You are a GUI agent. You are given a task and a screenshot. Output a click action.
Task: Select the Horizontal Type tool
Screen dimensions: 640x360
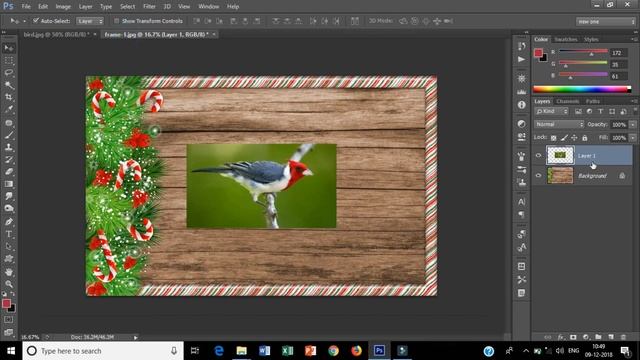pyautogui.click(x=9, y=234)
